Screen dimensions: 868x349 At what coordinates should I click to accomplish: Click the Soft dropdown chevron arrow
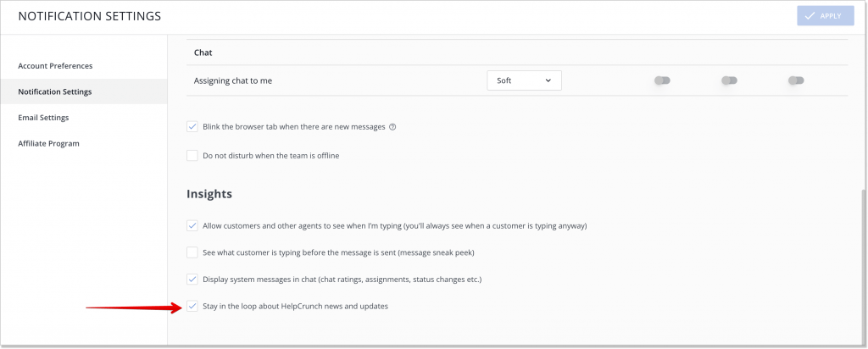tap(548, 80)
